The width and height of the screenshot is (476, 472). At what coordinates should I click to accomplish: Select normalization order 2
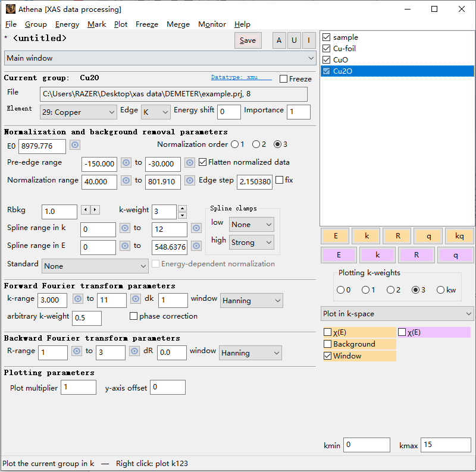[256, 144]
